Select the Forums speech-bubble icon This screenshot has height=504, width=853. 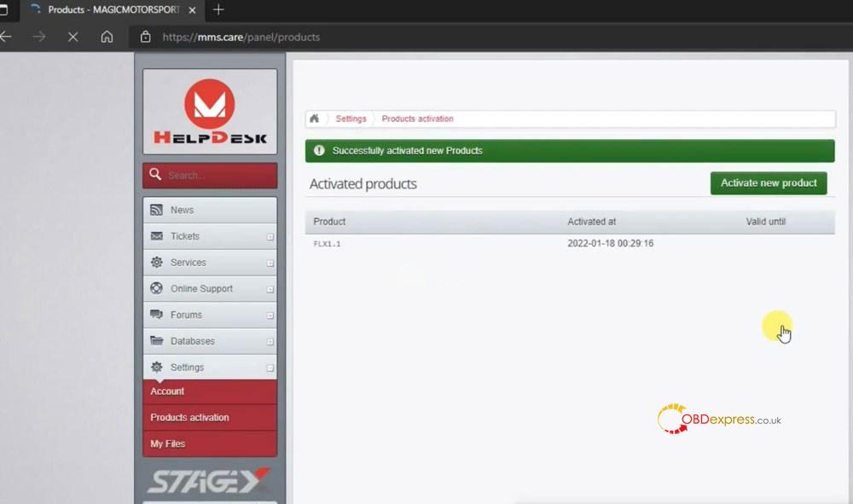[x=156, y=315]
